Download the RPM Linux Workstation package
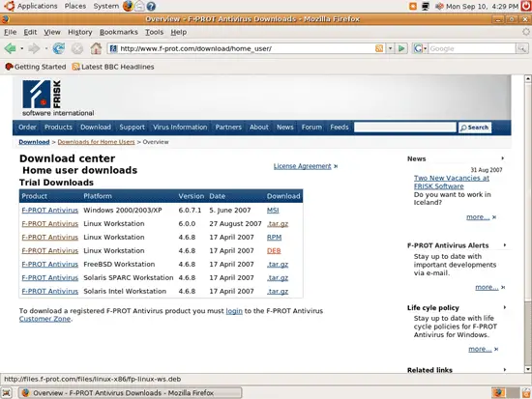 tap(274, 238)
